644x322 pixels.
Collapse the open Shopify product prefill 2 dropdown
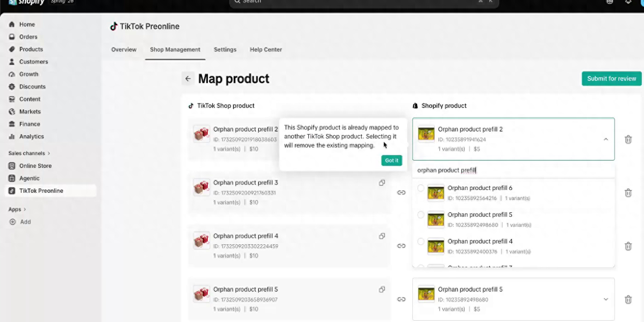click(x=605, y=139)
